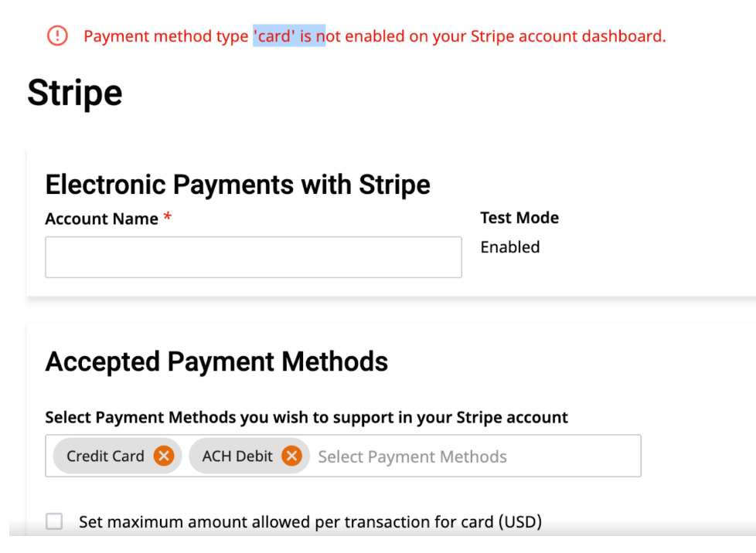
Task: Click the "Enabled" test mode status text
Action: click(510, 247)
